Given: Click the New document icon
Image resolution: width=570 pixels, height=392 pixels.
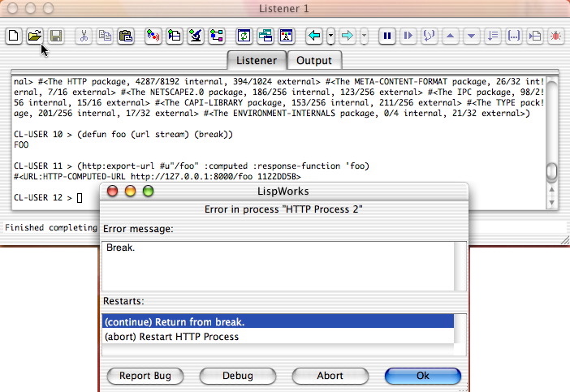Looking at the screenshot, I should tap(14, 36).
